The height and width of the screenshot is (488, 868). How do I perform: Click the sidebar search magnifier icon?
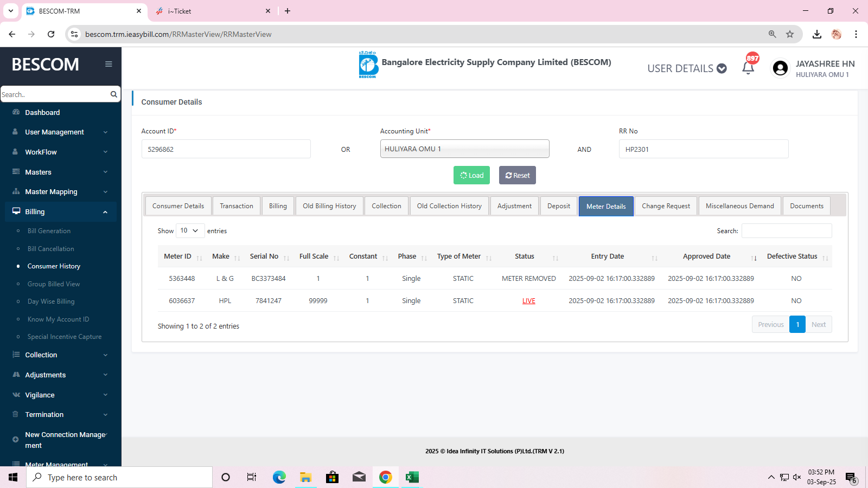pos(113,94)
